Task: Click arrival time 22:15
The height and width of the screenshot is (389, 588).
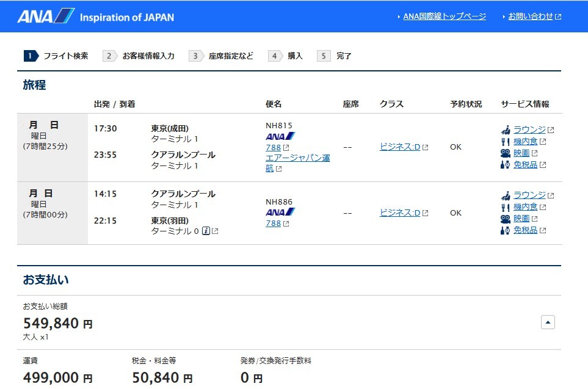Action: [106, 220]
